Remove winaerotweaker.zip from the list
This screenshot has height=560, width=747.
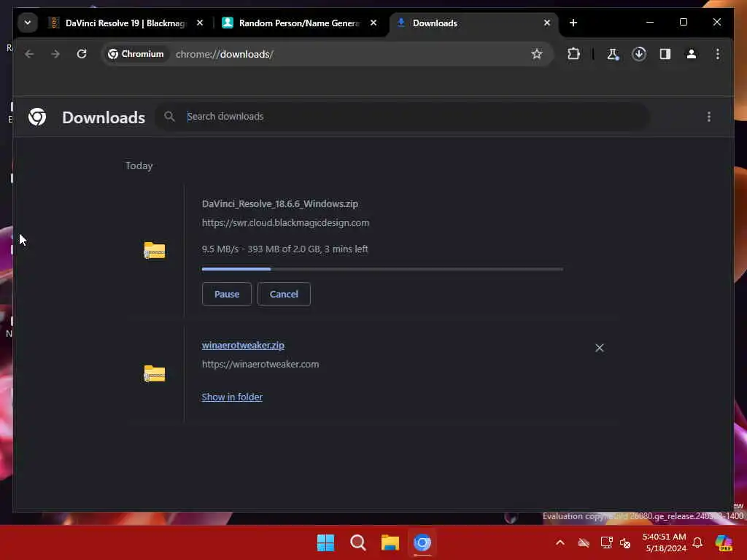pyautogui.click(x=600, y=348)
